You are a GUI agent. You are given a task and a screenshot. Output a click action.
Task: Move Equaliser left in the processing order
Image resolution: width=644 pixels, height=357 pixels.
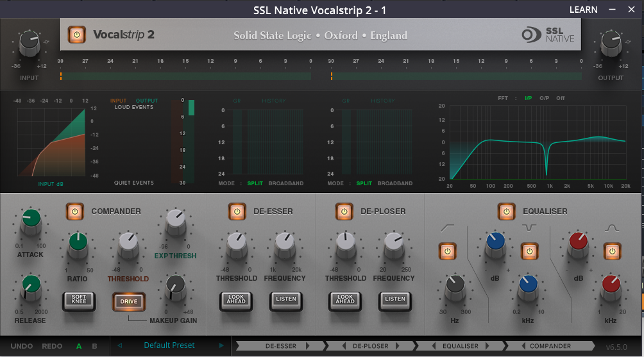pyautogui.click(x=434, y=346)
